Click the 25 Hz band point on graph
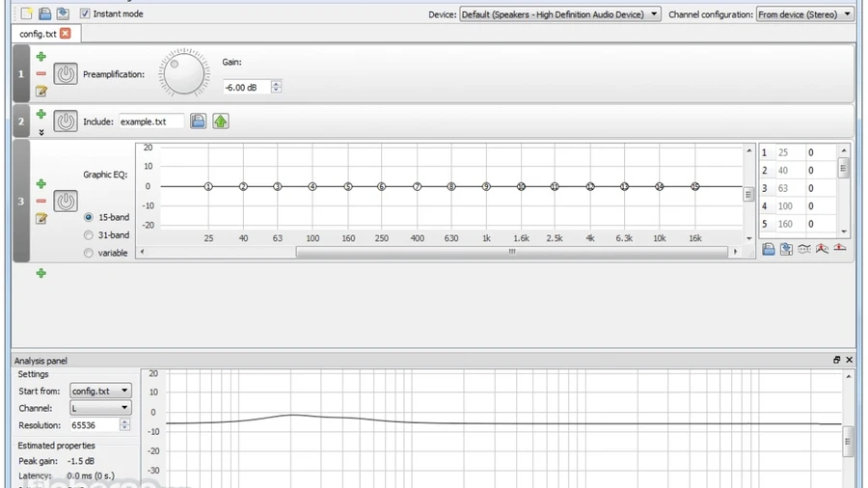Image resolution: width=868 pixels, height=488 pixels. 208,186
